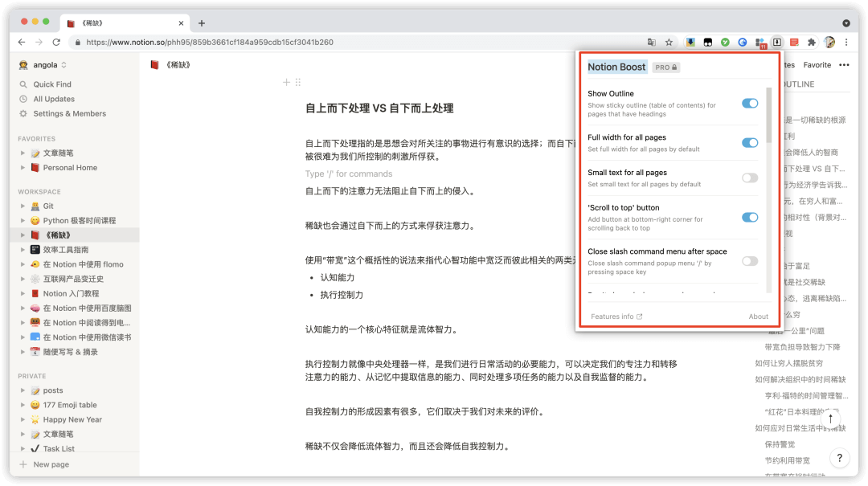Open the help question mark button
This screenshot has width=868, height=486.
click(840, 457)
